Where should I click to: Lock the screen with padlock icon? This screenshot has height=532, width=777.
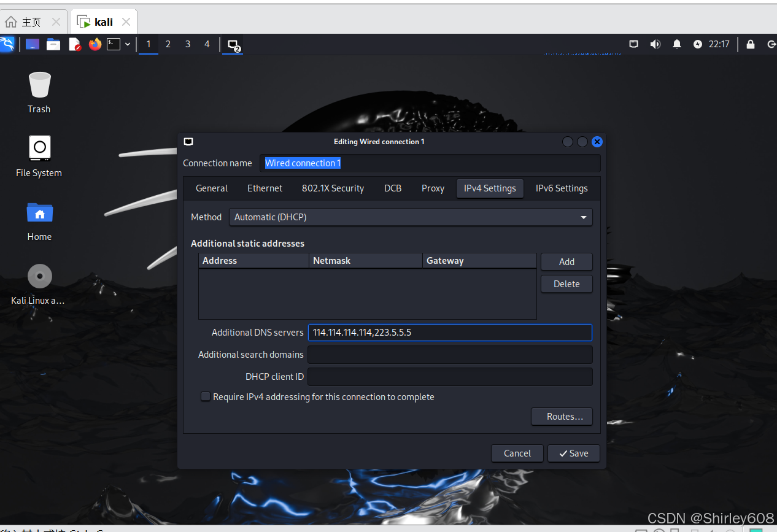[x=750, y=44]
